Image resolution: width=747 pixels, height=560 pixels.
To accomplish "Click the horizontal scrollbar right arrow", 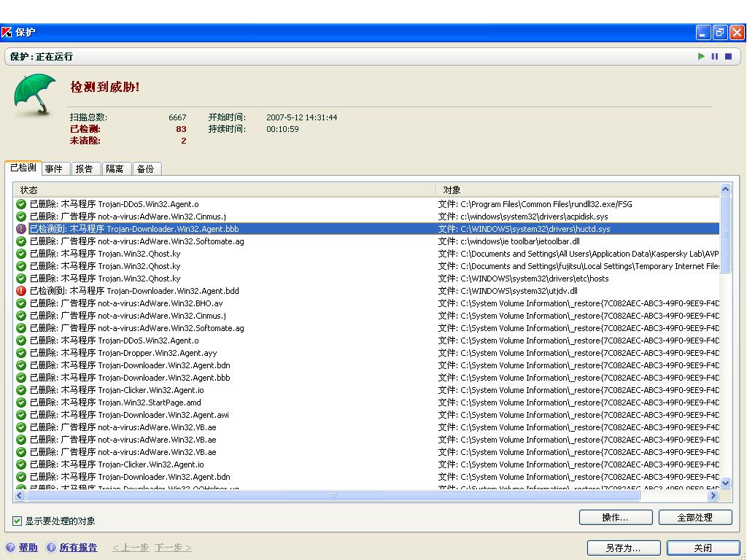I will (x=713, y=496).
